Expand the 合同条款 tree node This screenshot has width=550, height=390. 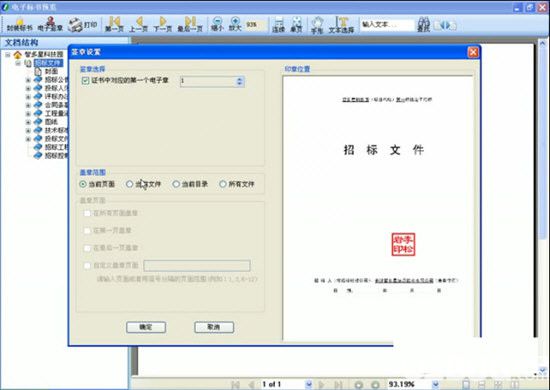pos(28,105)
